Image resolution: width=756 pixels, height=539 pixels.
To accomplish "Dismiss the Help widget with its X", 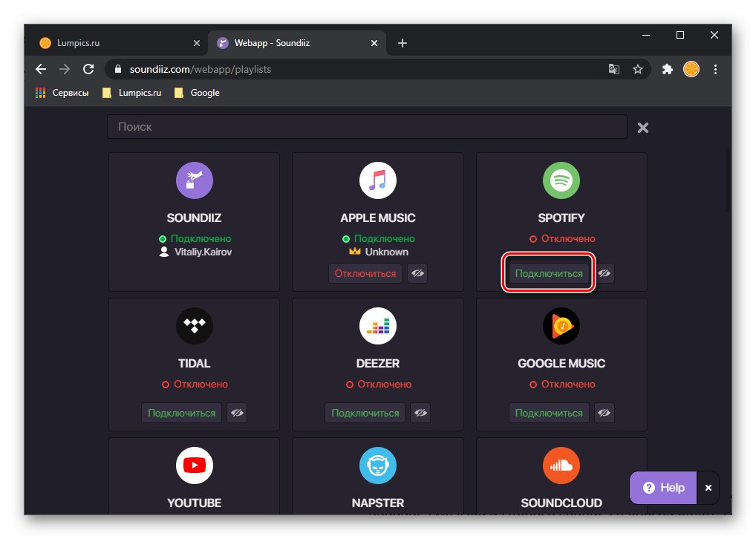I will coord(708,488).
